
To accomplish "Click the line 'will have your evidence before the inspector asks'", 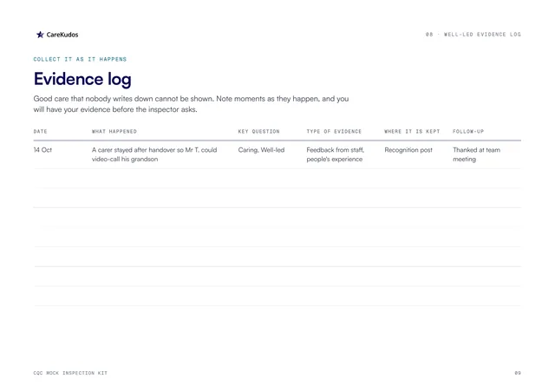I will point(115,109).
